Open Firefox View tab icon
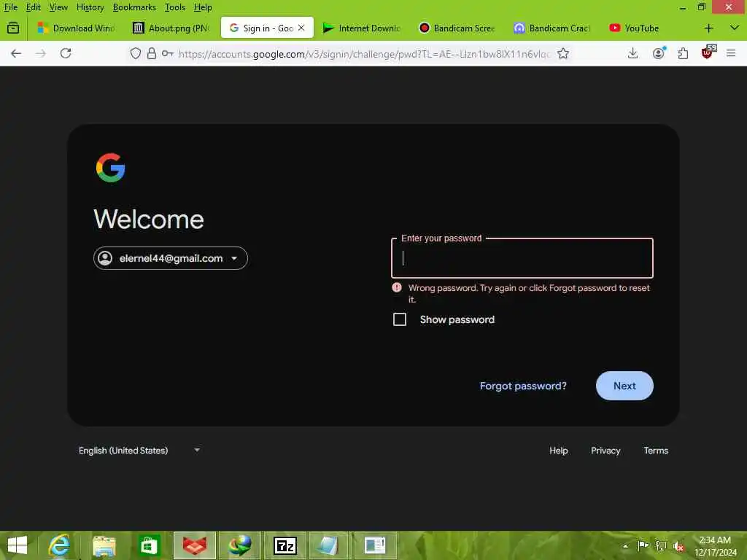 [13, 28]
